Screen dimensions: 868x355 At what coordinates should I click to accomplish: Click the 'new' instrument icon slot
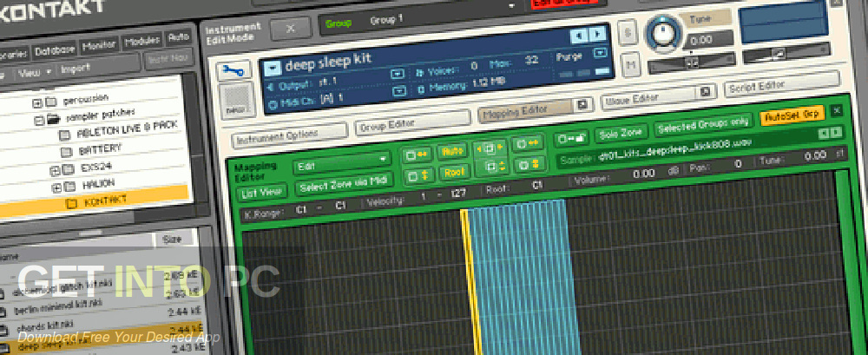(x=237, y=102)
